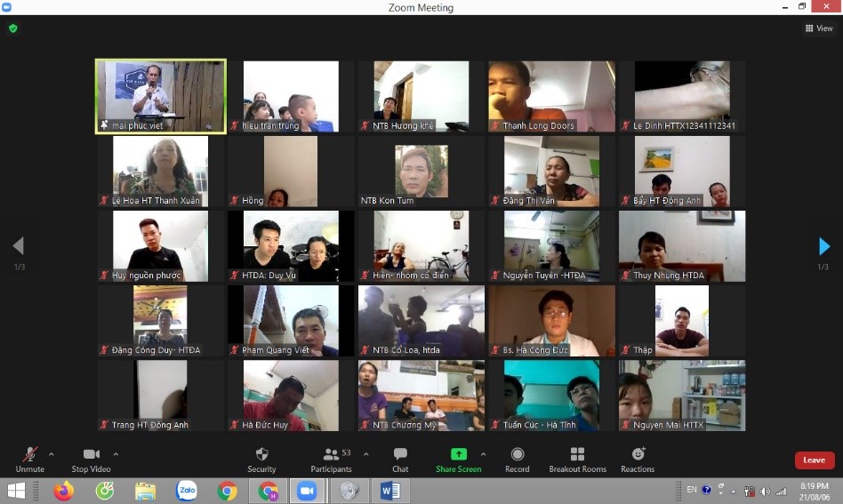Show hidden tray icons arrow
The width and height of the screenshot is (843, 504).
[734, 491]
